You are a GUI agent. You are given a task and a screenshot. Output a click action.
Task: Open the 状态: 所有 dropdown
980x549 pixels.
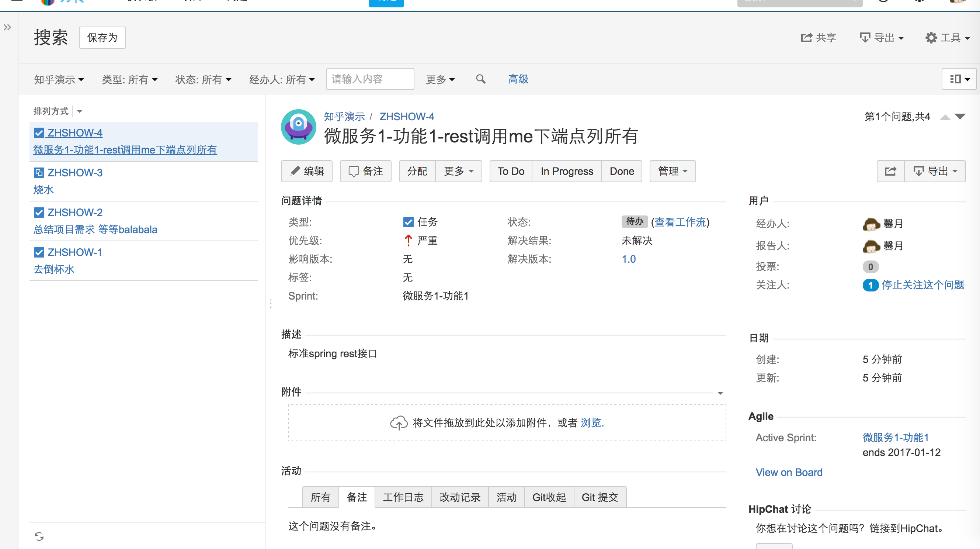204,80
